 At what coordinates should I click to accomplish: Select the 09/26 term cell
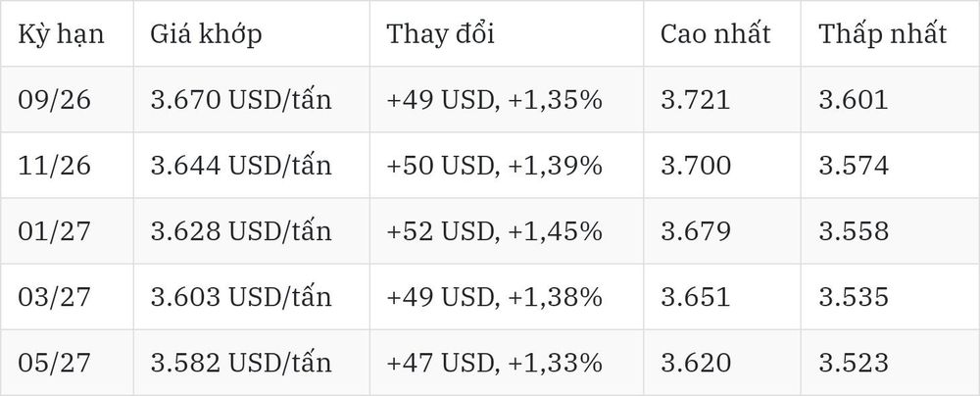click(x=67, y=99)
